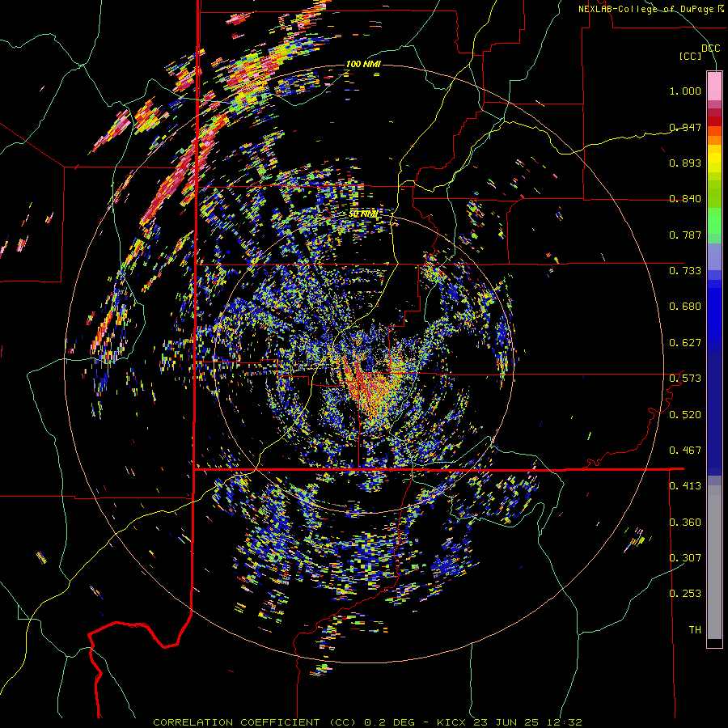The width and height of the screenshot is (728, 728).
Task: Select the 0.360 scale value
Action: [x=685, y=523]
